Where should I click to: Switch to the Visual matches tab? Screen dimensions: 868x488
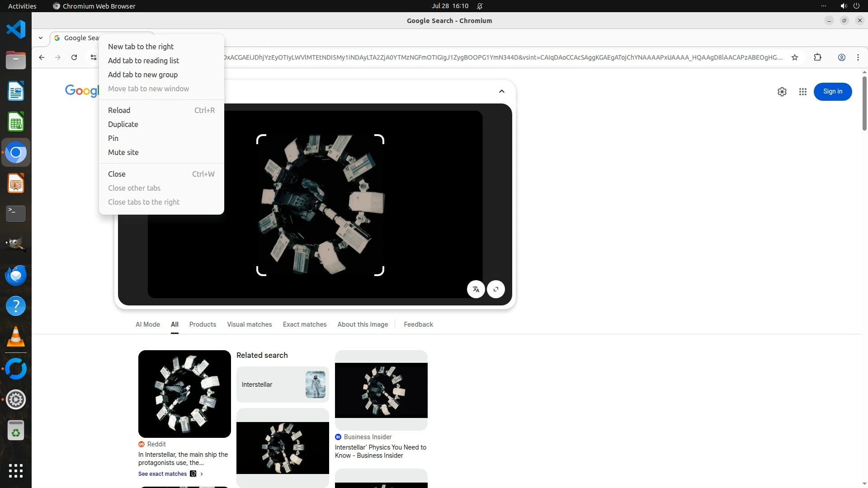(249, 324)
